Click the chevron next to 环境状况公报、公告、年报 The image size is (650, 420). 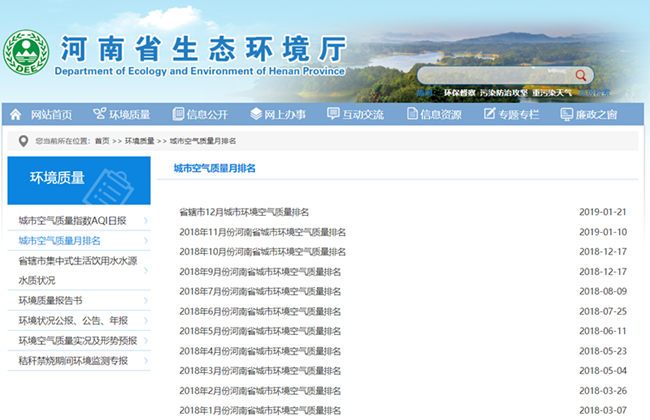coord(146,320)
